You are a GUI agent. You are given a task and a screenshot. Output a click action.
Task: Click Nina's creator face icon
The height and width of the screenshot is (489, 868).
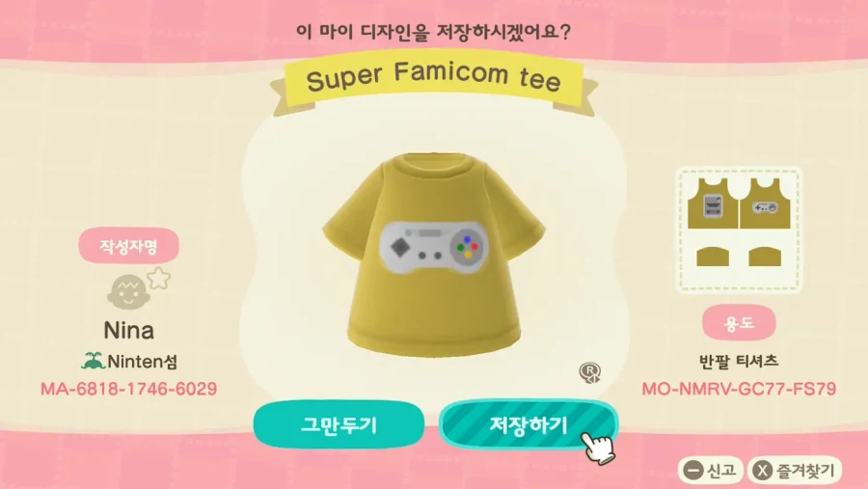[x=128, y=292]
